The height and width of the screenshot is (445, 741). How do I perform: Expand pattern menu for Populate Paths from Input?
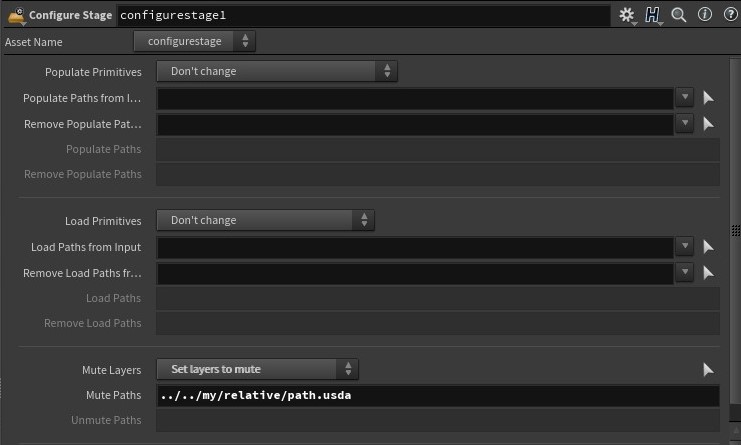point(685,97)
